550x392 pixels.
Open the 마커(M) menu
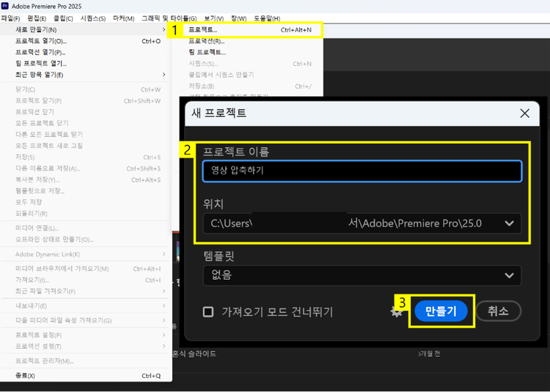124,18
